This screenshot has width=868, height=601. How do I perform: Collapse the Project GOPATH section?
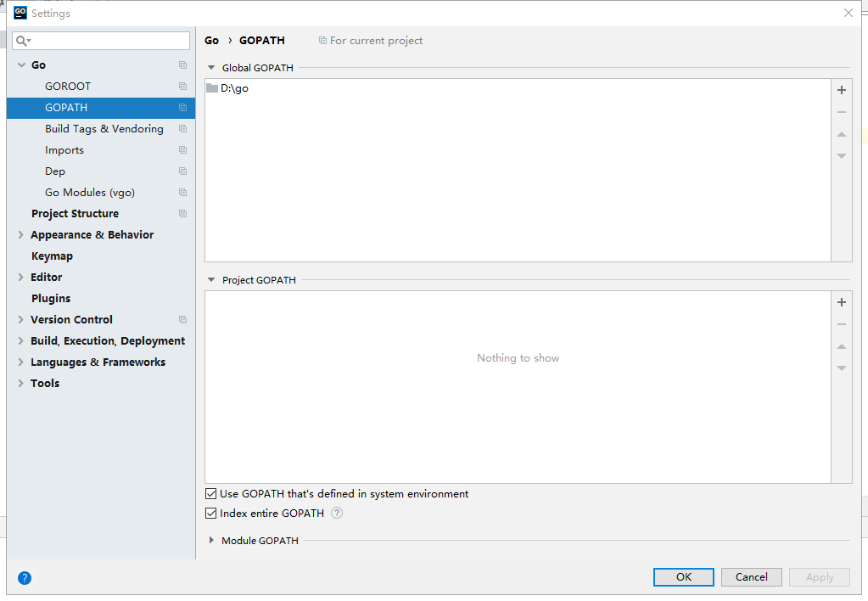(x=211, y=280)
